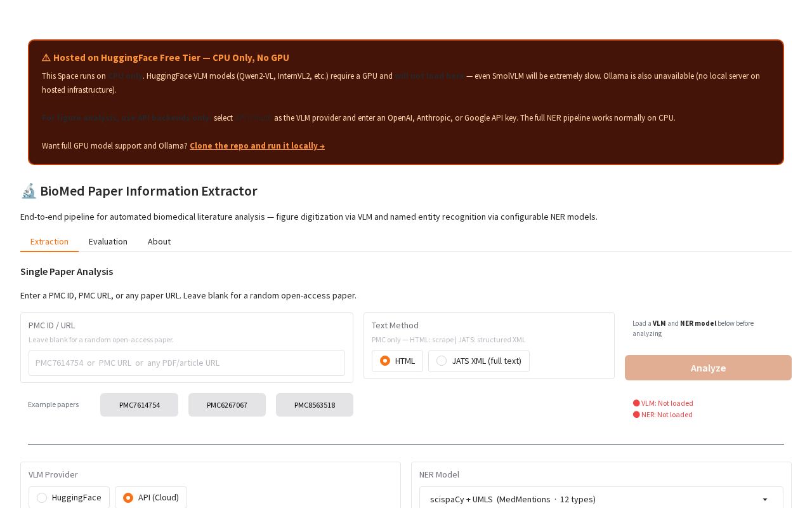Screen dimensions: 812x508
Task: Load example paper PMC6267067
Action: coord(227,404)
